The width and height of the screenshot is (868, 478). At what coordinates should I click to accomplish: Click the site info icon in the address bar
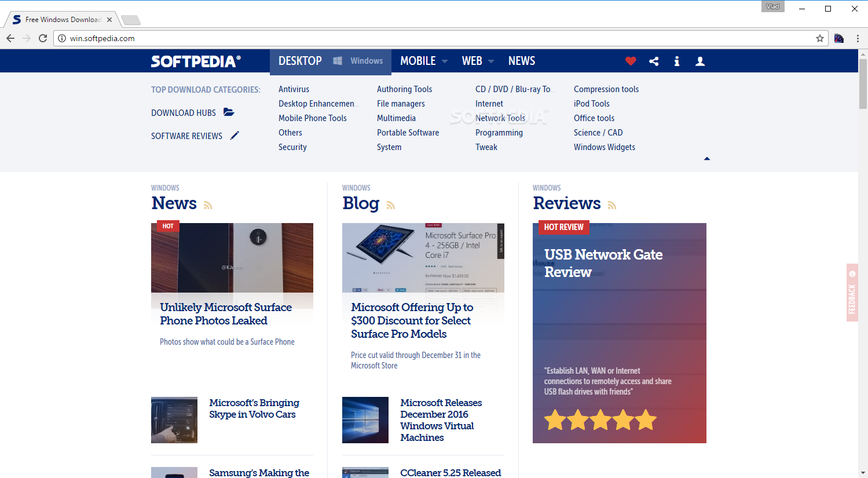coord(62,38)
